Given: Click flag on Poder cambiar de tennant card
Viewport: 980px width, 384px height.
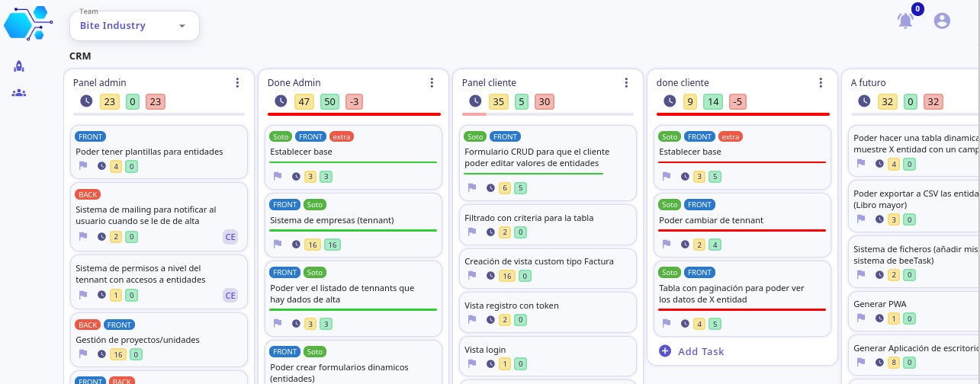Looking at the screenshot, I should [667, 245].
